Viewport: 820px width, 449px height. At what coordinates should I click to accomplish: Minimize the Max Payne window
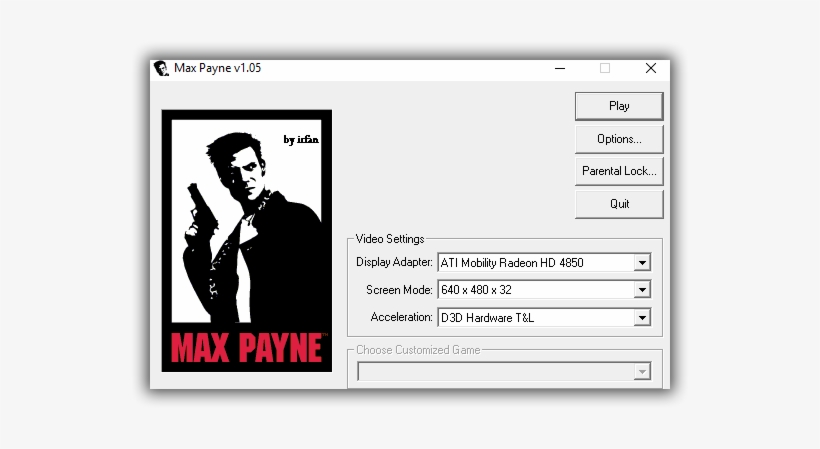(x=560, y=68)
